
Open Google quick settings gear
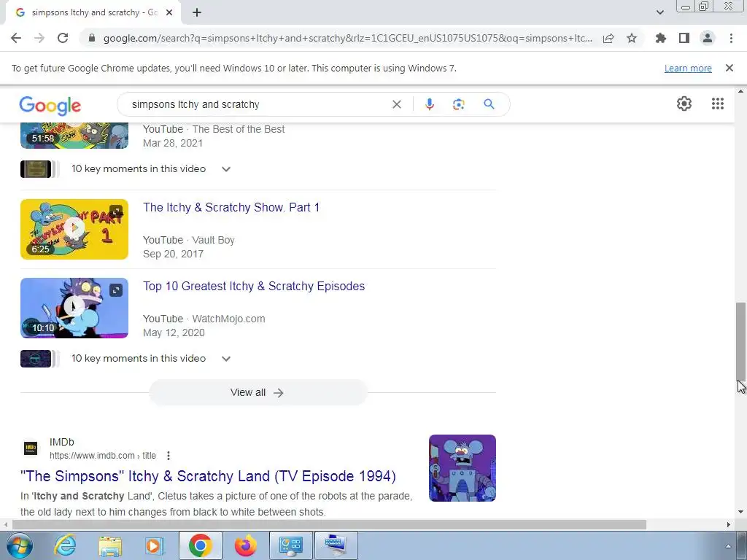coord(684,104)
